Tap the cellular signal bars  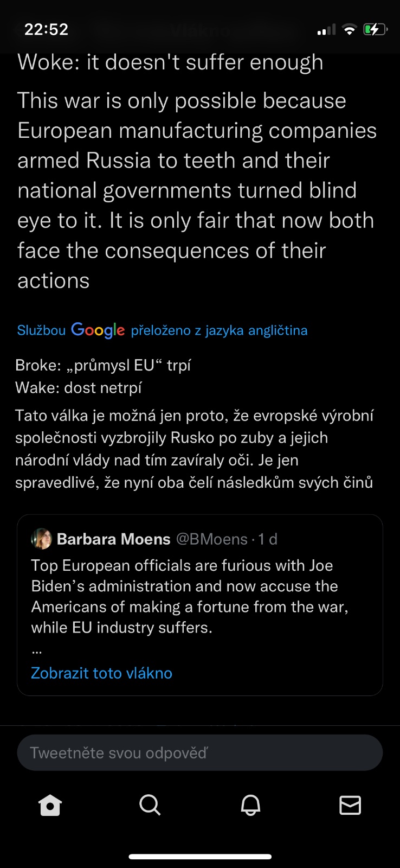point(326,30)
